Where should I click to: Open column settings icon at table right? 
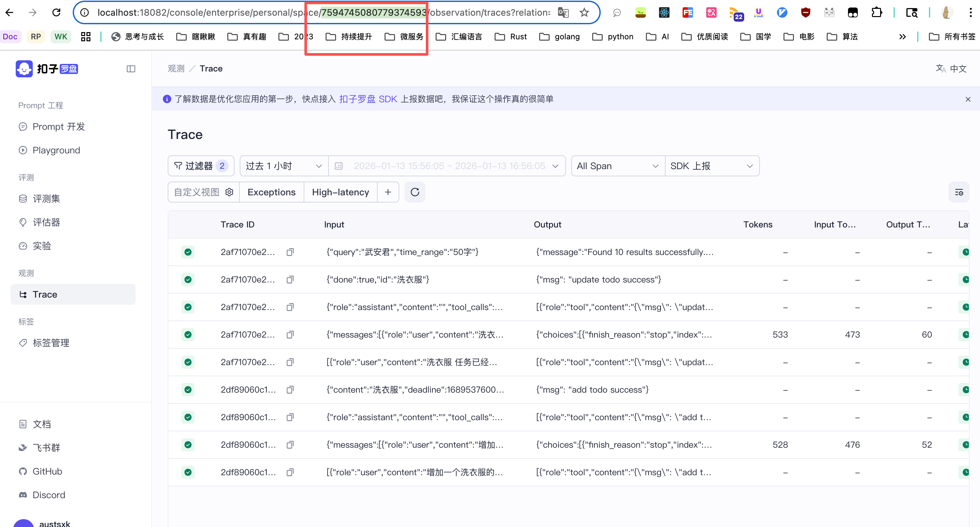[959, 192]
